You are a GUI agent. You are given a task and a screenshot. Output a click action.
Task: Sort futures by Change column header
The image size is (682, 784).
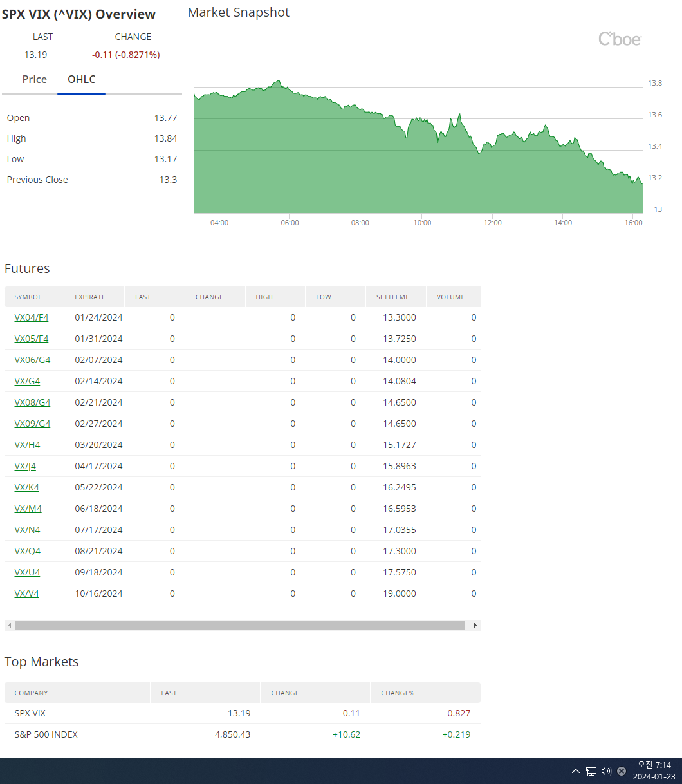coord(216,297)
